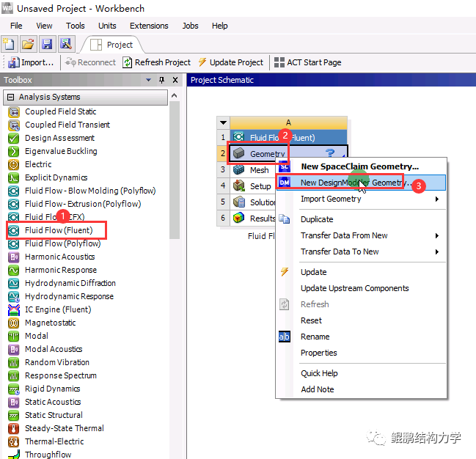
Task: Click the Hydrodynamic Response icon
Action: tap(14, 296)
